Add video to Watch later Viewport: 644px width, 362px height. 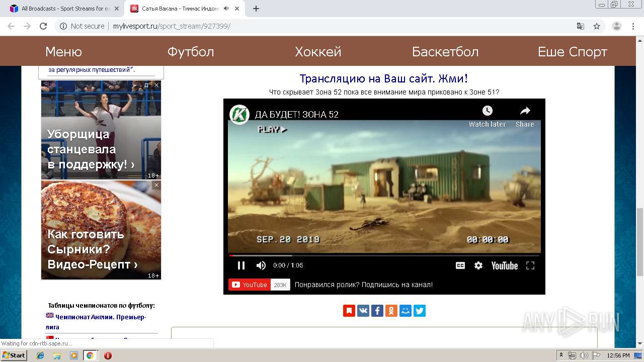[487, 116]
